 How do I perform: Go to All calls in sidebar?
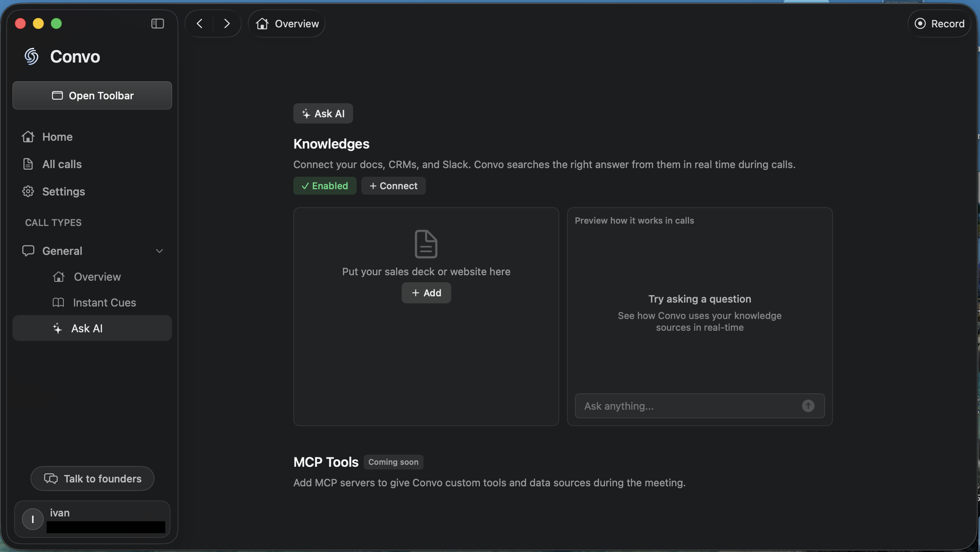coord(62,164)
